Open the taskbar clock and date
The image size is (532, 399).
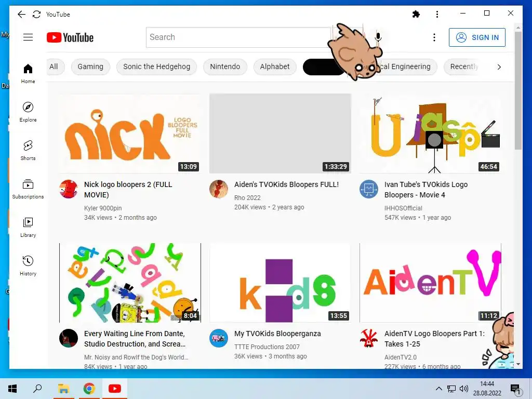pos(487,389)
